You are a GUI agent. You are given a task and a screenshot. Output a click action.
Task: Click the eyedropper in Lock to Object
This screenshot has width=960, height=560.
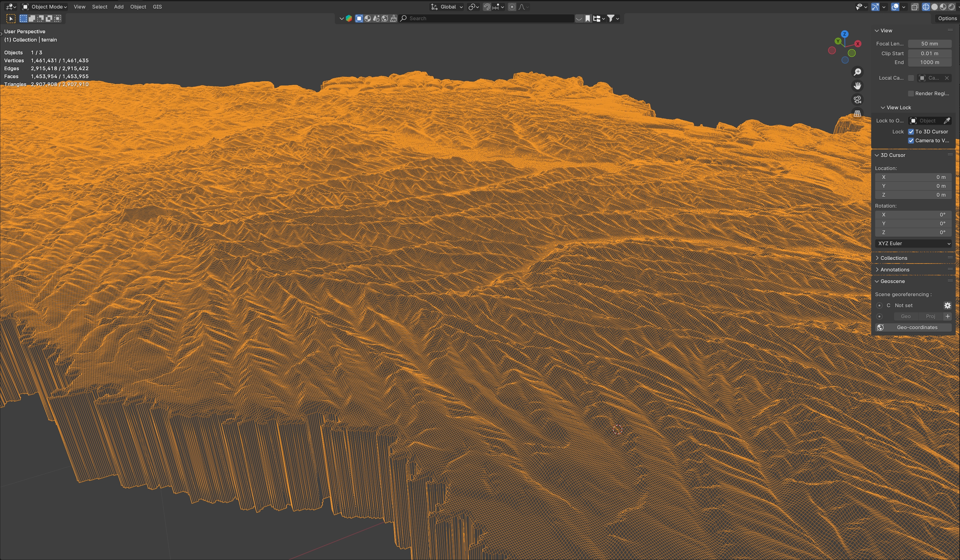(x=947, y=121)
